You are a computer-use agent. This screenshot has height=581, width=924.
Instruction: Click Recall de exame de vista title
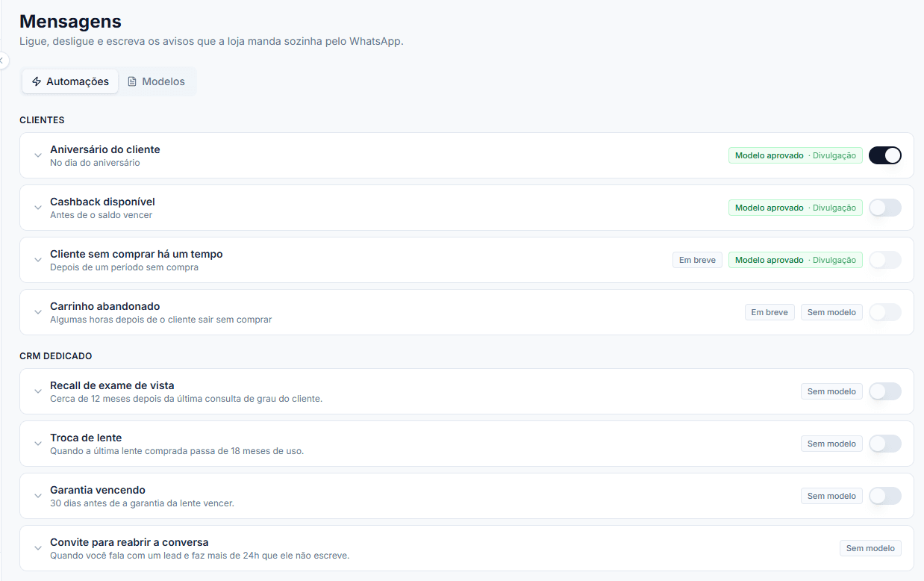(x=112, y=385)
